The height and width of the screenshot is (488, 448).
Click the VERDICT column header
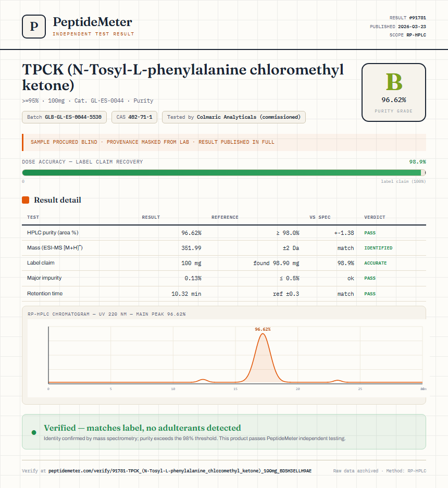click(x=375, y=217)
